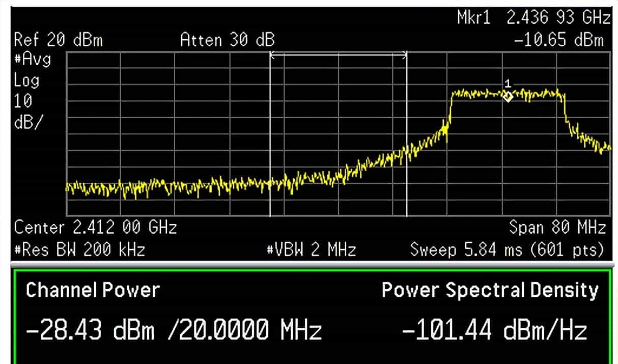This screenshot has height=364, width=618.
Task: Select the -101.44 dBm/Hz result
Action: (x=494, y=330)
